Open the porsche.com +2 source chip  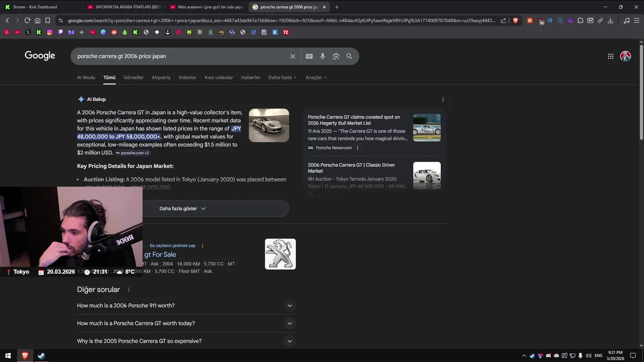[x=132, y=153]
